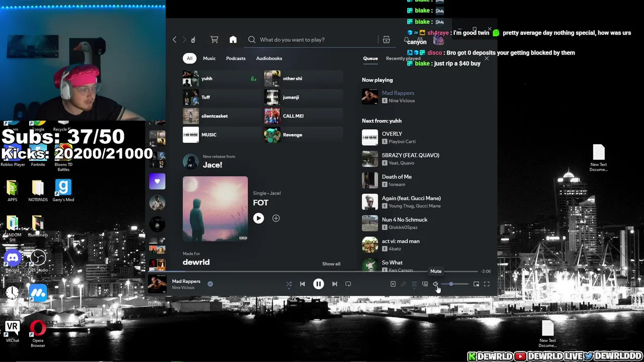Click Mad Rappers album art in player bar
The height and width of the screenshot is (362, 644).
point(157,284)
